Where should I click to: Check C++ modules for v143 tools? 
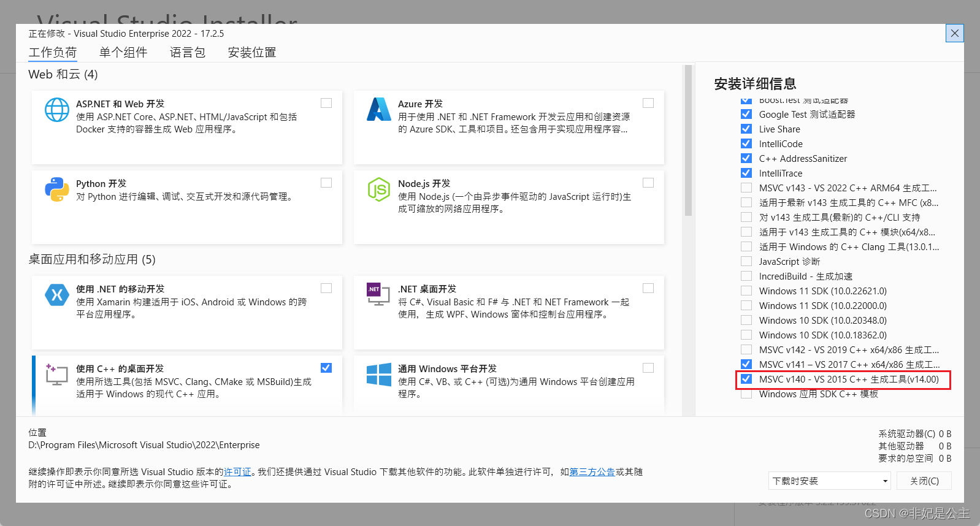pyautogui.click(x=746, y=232)
